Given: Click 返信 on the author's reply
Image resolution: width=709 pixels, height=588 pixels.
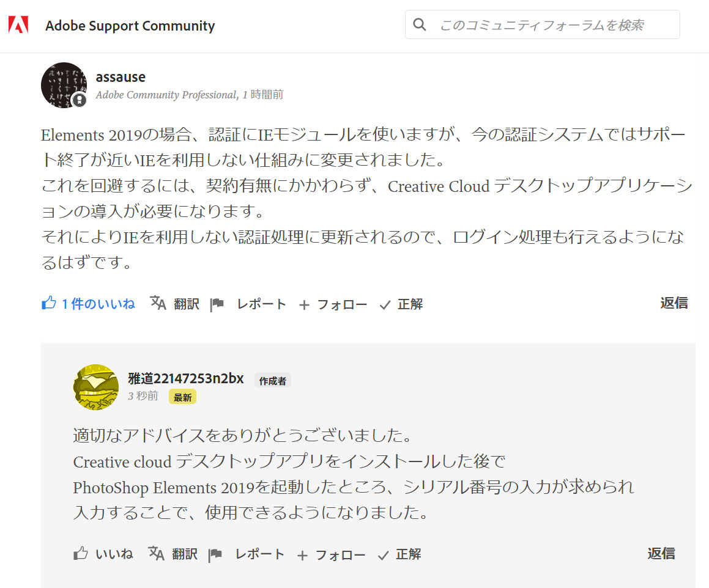Looking at the screenshot, I should pyautogui.click(x=661, y=553).
